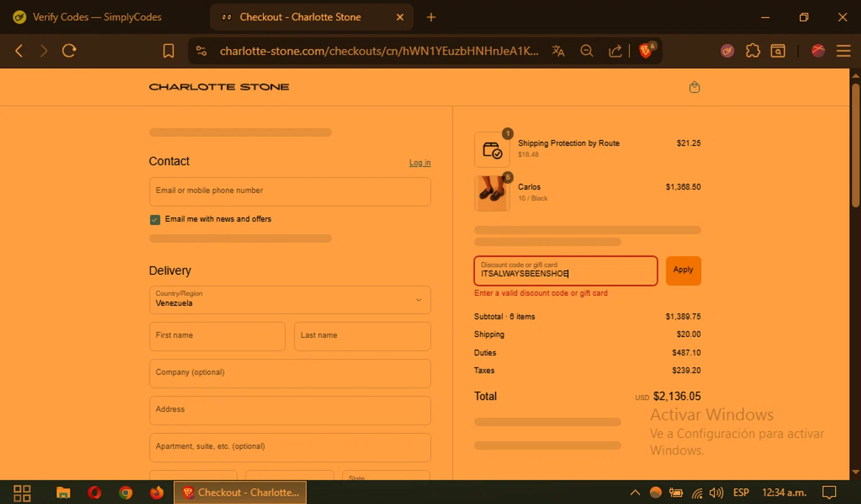The height and width of the screenshot is (504, 861).
Task: Bookmark this page with the bookmark icon
Action: (x=168, y=51)
